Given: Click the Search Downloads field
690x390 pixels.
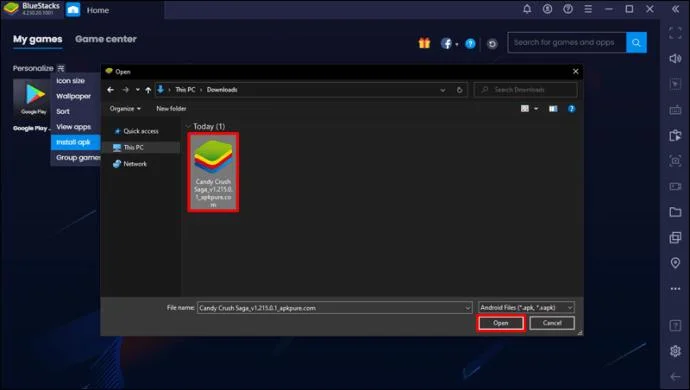Looking at the screenshot, I should point(525,90).
